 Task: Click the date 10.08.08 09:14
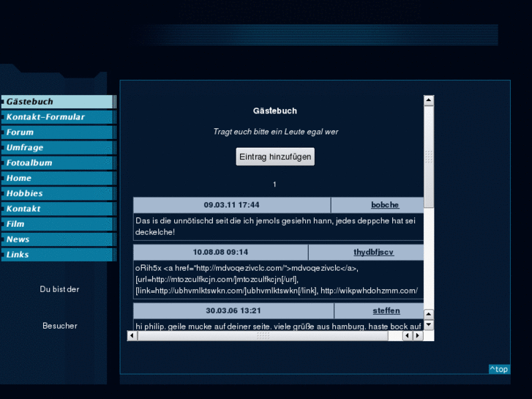point(220,252)
